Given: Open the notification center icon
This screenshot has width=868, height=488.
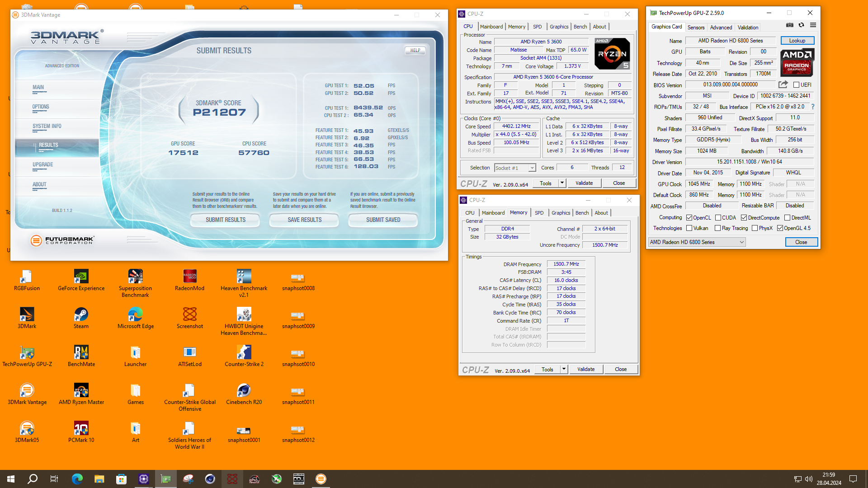Looking at the screenshot, I should tap(853, 479).
